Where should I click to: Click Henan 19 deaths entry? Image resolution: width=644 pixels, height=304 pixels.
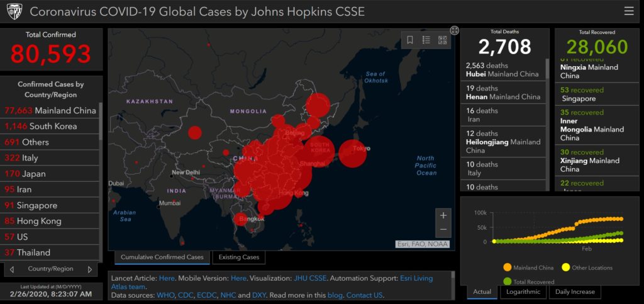[x=503, y=93]
